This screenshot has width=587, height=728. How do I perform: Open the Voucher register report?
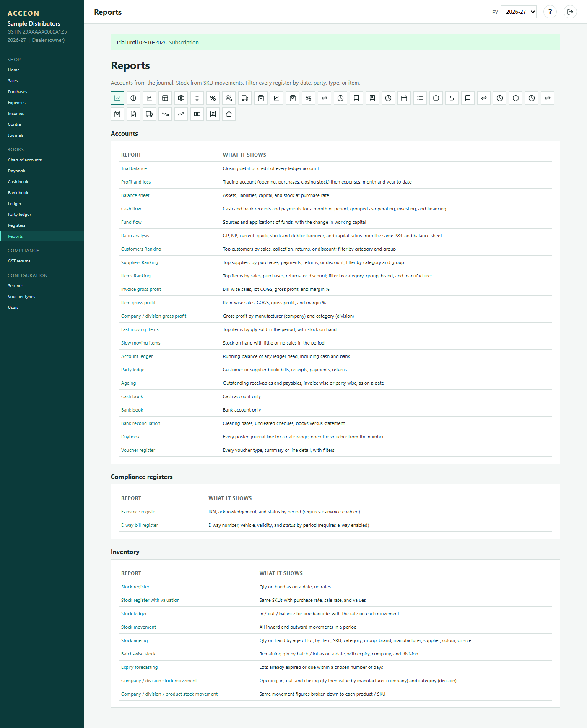[138, 450]
